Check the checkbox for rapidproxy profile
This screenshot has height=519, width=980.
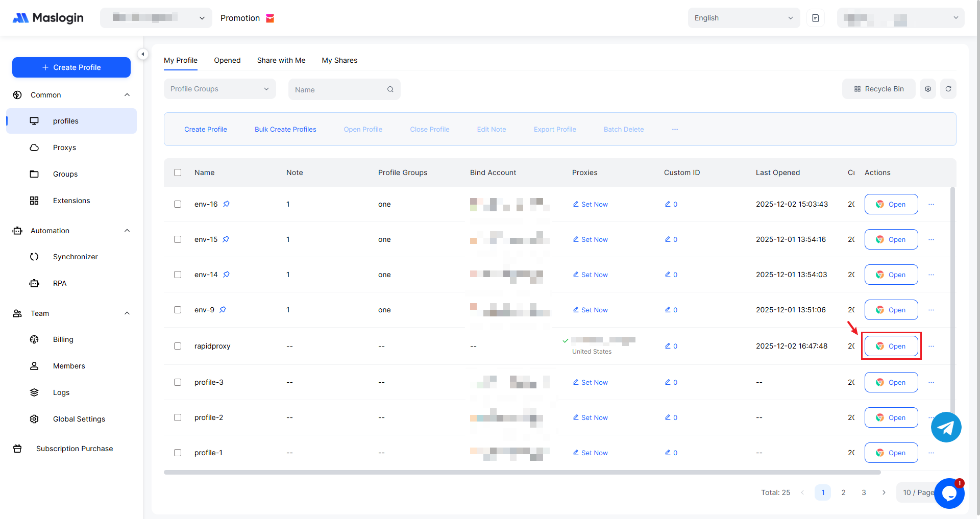coord(178,346)
